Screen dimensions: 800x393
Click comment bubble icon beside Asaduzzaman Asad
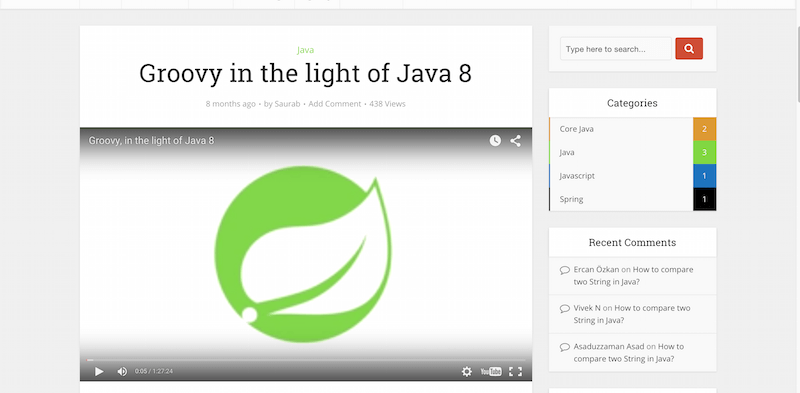pyautogui.click(x=564, y=347)
